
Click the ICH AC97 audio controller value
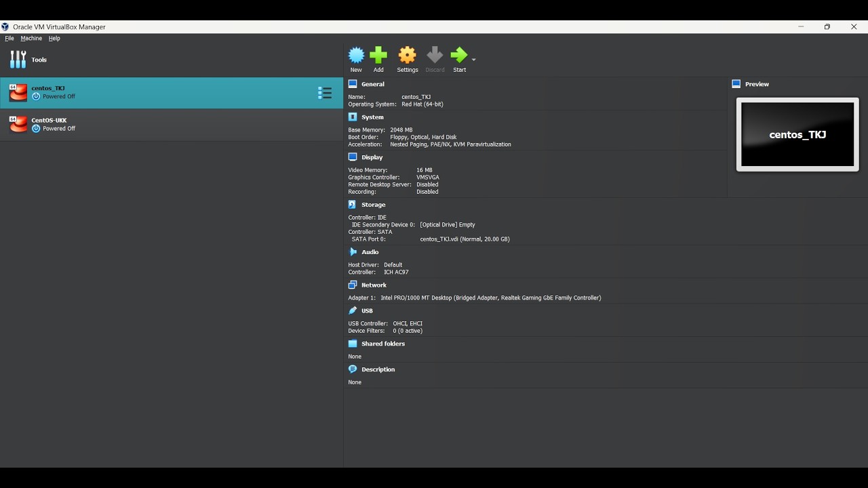coord(396,272)
